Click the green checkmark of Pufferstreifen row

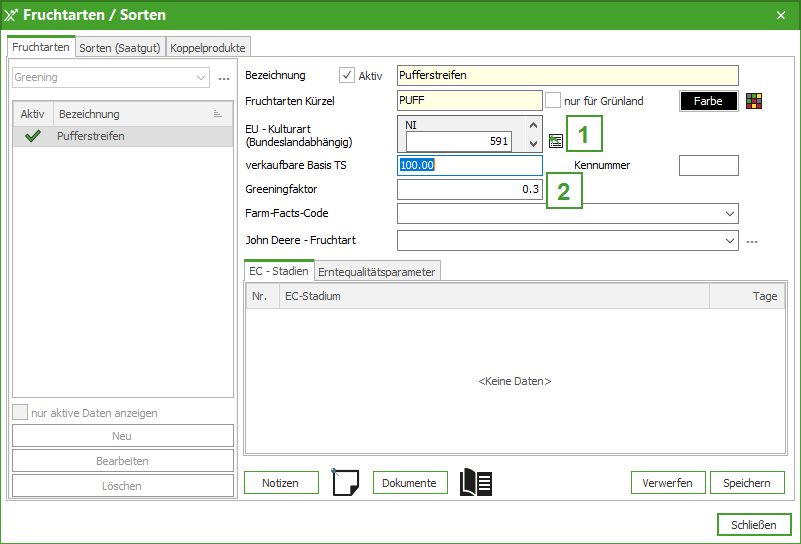coord(33,136)
